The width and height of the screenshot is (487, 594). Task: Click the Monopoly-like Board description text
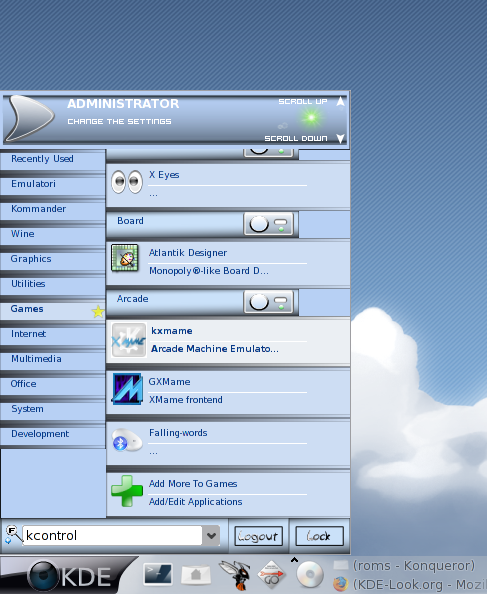209,271
